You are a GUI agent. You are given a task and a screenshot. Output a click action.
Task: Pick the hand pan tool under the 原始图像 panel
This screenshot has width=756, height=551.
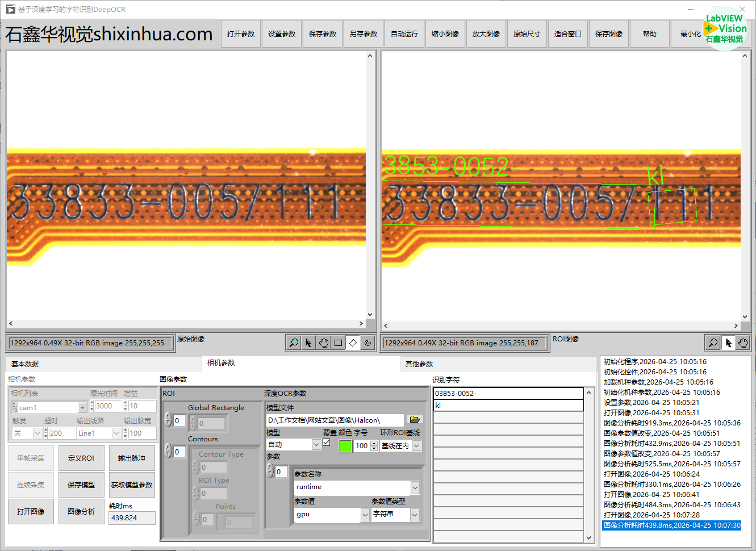click(x=324, y=343)
